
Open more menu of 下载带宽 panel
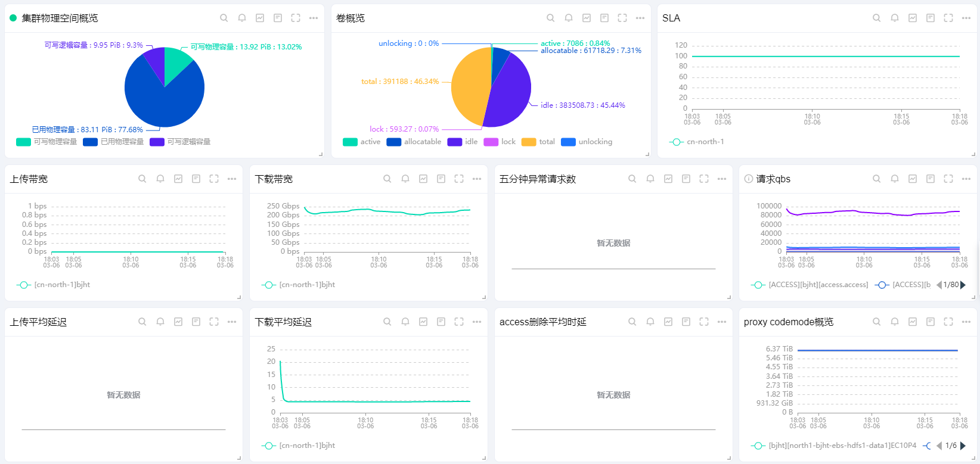click(477, 179)
